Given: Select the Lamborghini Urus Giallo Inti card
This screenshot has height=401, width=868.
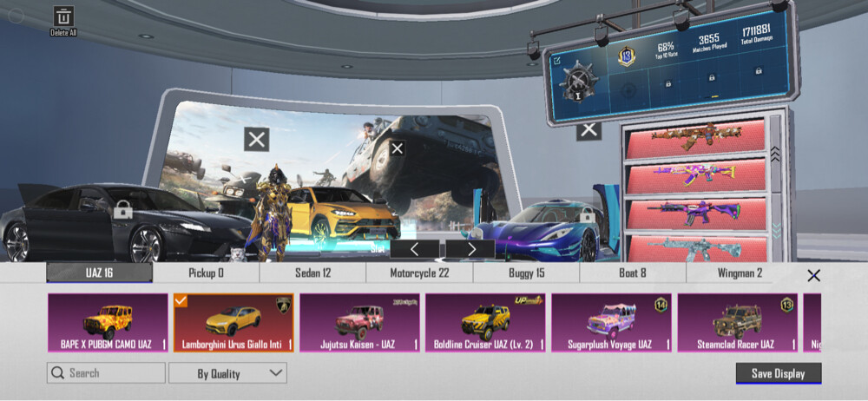Looking at the screenshot, I should pos(233,322).
